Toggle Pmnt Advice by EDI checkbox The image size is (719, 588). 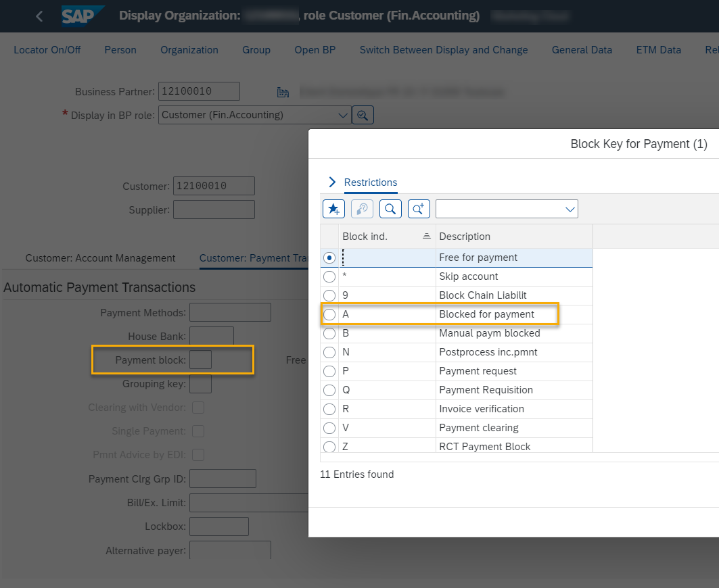(x=198, y=455)
